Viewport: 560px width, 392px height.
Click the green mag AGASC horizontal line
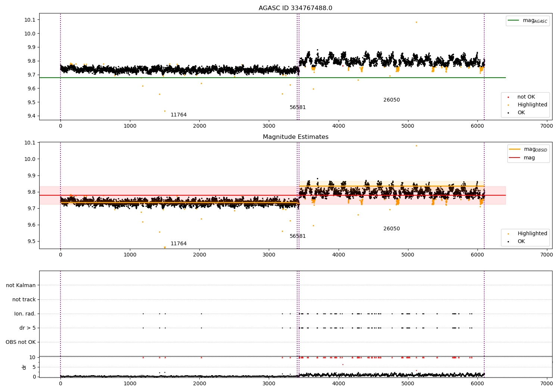tap(273, 78)
